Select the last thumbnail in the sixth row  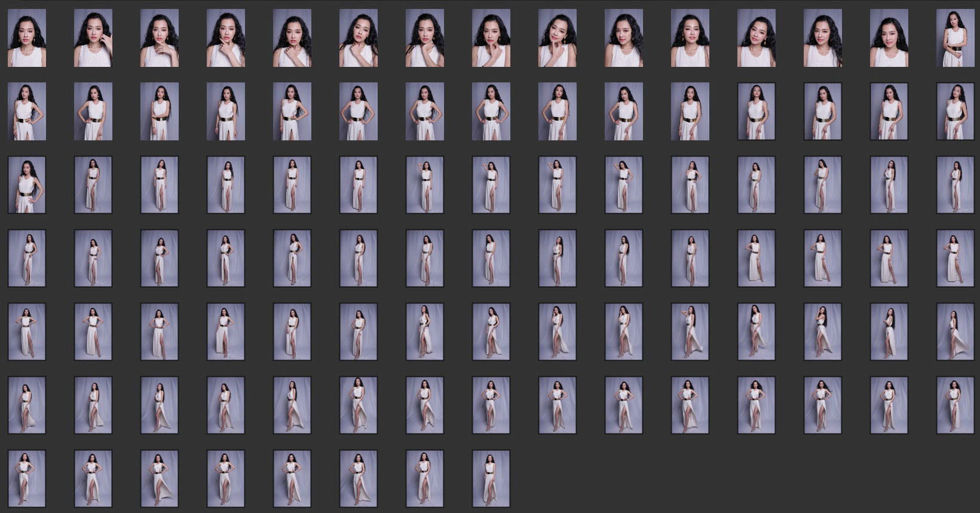coord(955,406)
